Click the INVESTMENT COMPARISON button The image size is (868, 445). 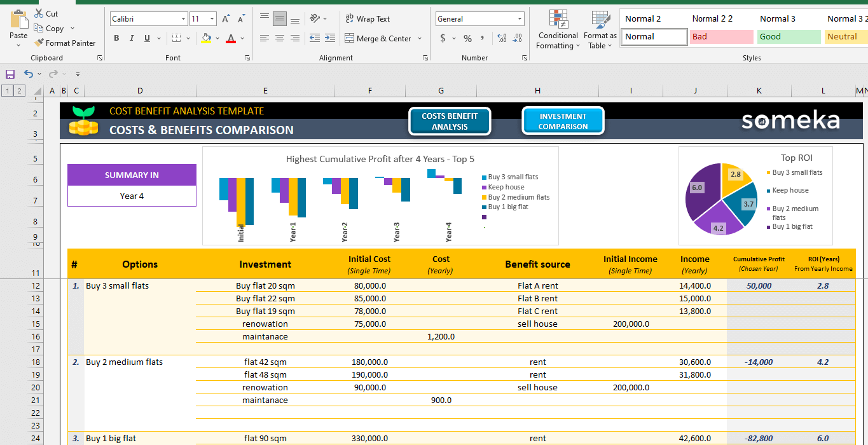[562, 120]
